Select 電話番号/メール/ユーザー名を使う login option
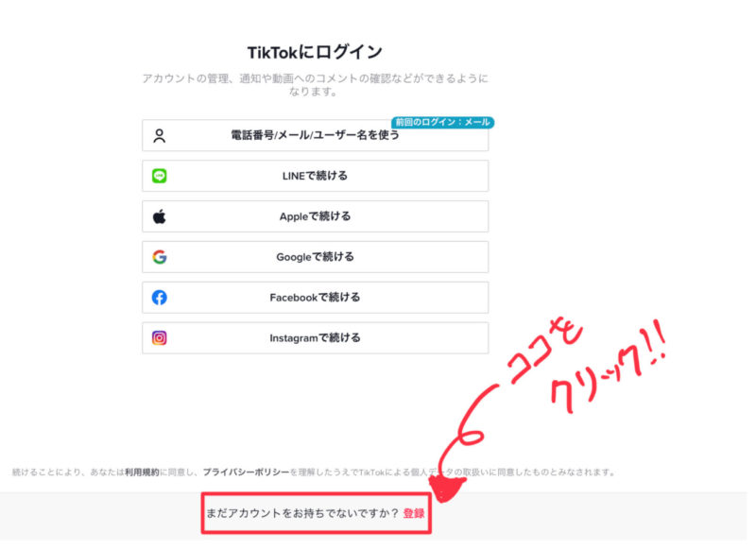Image resolution: width=756 pixels, height=550 pixels. 315,135
